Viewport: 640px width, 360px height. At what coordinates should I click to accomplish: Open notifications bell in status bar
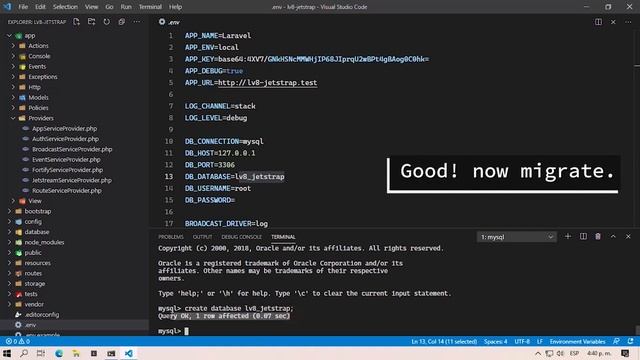[x=631, y=341]
